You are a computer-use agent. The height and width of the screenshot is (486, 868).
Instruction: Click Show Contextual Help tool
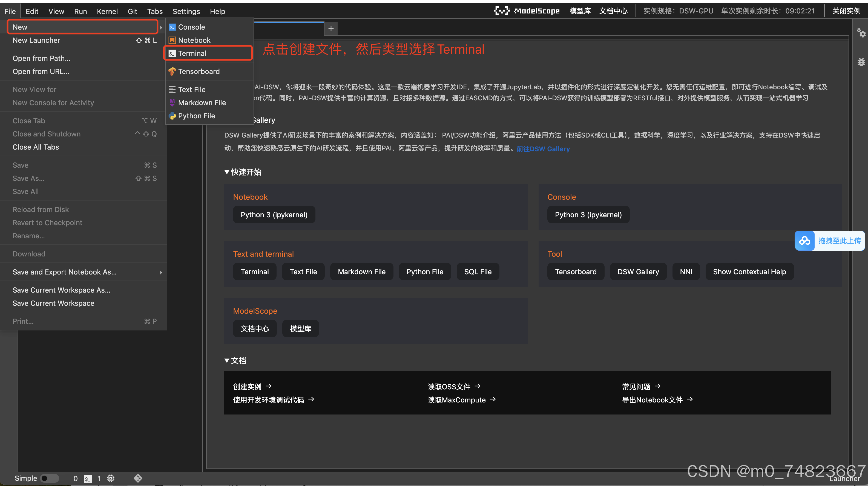pos(749,271)
